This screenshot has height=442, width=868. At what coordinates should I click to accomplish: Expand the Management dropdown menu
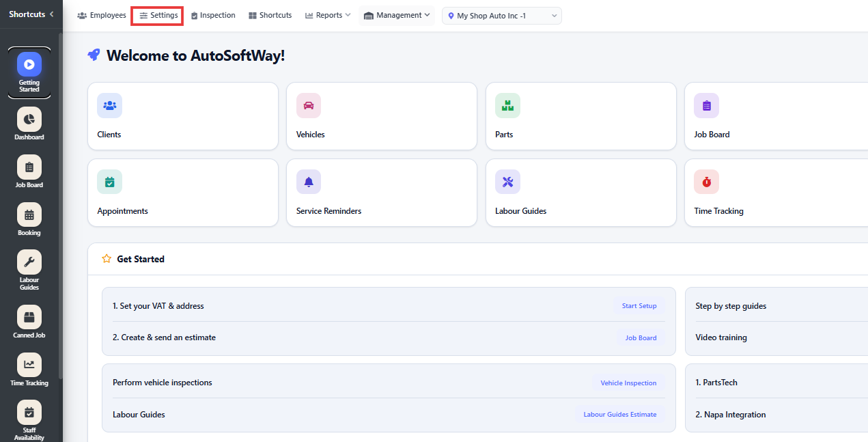397,15
